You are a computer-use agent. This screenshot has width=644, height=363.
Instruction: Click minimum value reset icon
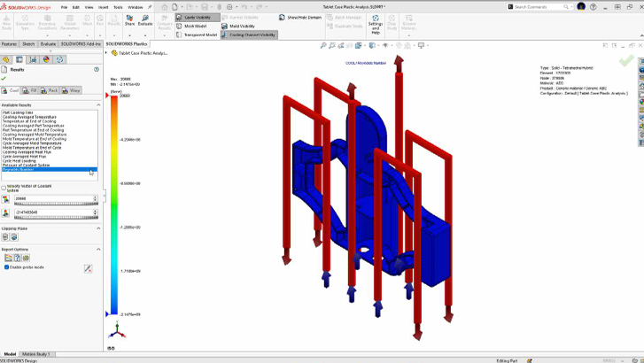point(5,212)
